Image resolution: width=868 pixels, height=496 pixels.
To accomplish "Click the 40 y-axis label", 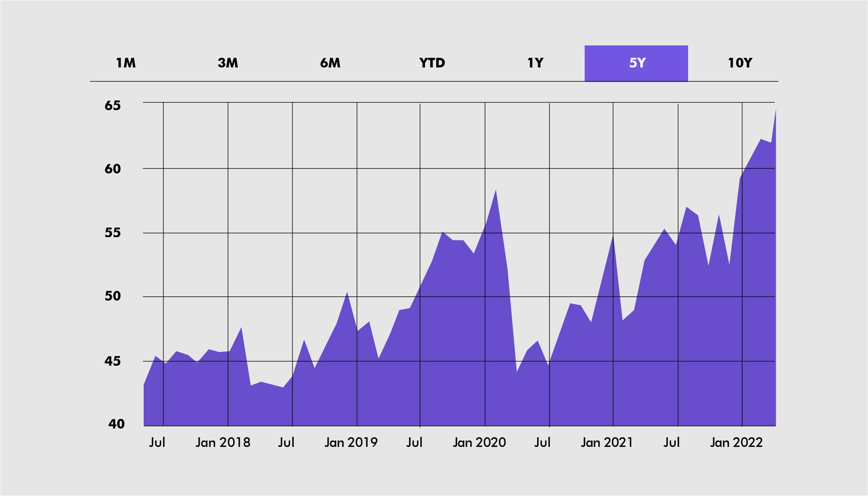I will (117, 424).
